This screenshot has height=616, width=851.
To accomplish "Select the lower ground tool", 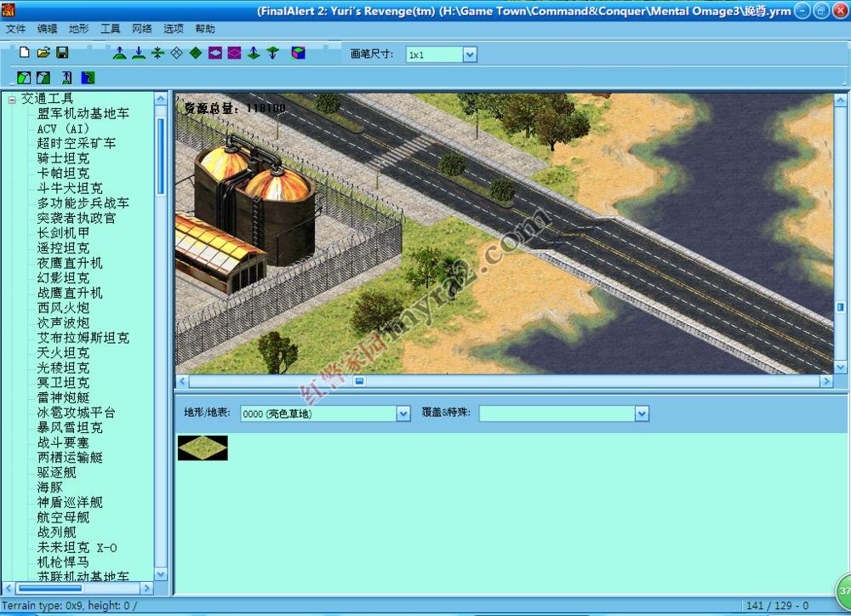I will click(x=139, y=53).
